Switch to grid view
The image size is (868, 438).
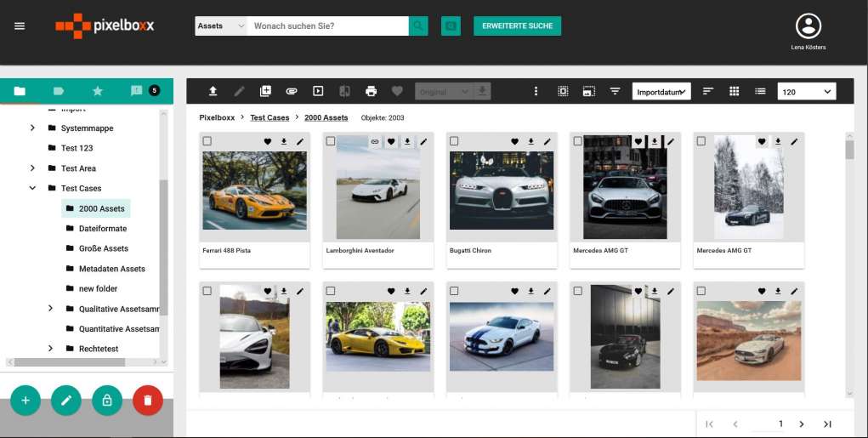[734, 91]
